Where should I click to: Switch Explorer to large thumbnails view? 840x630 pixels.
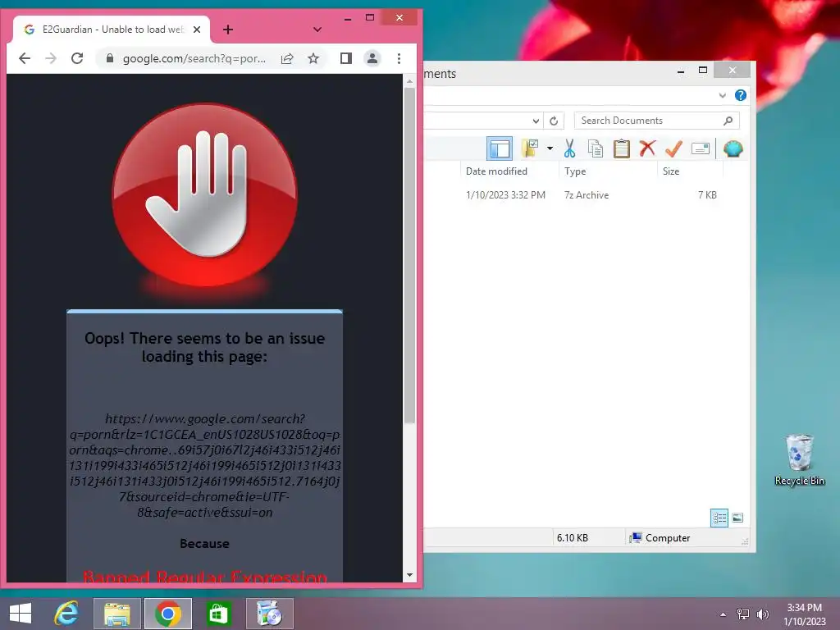coord(737,518)
